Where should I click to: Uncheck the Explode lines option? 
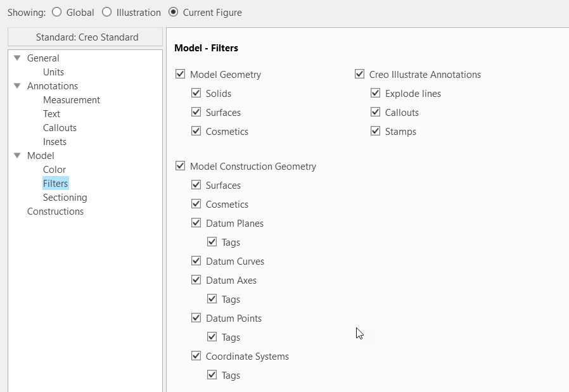point(376,93)
